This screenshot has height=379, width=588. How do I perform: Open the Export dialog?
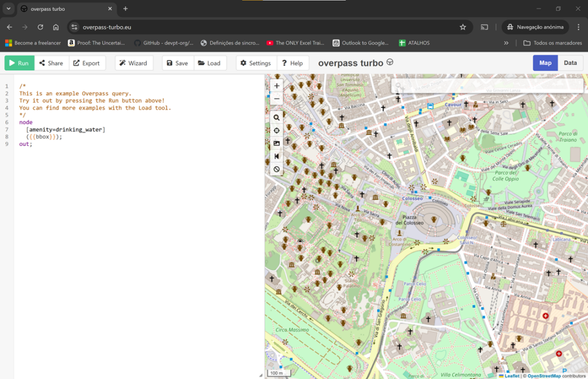[87, 63]
